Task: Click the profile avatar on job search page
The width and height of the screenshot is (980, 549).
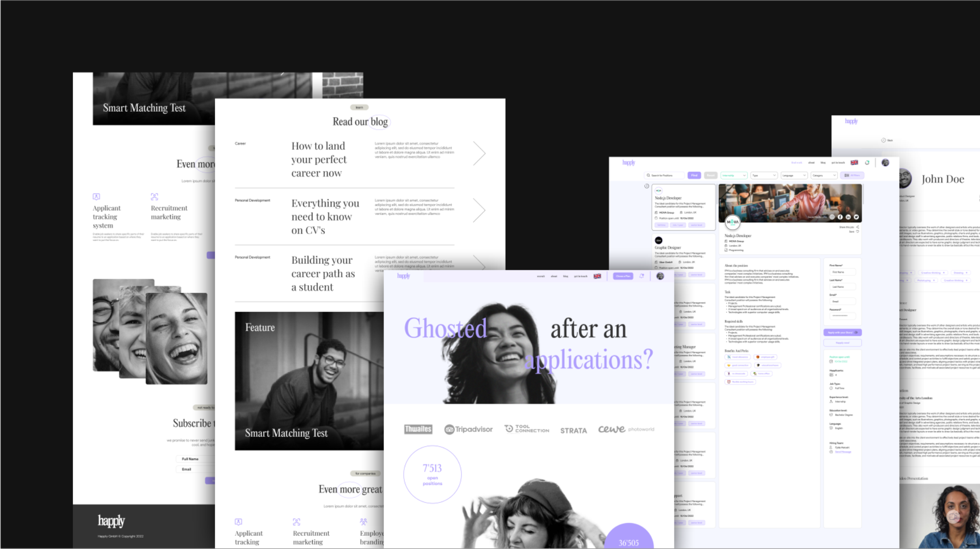Action: [x=885, y=163]
